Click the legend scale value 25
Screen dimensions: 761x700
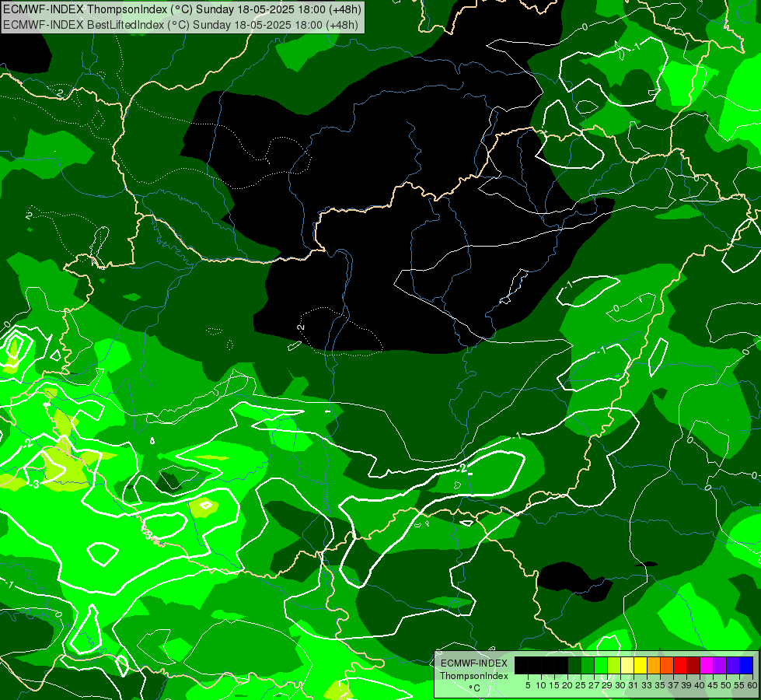click(581, 685)
